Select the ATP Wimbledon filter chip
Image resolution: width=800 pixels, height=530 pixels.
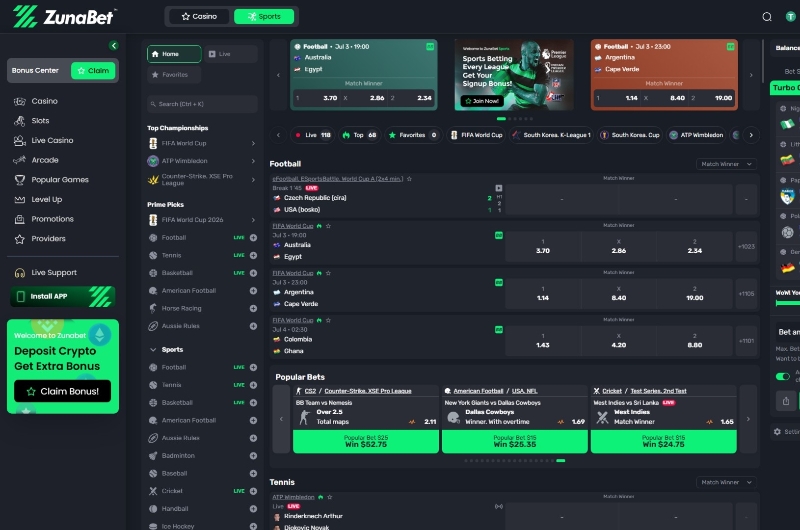[696, 135]
